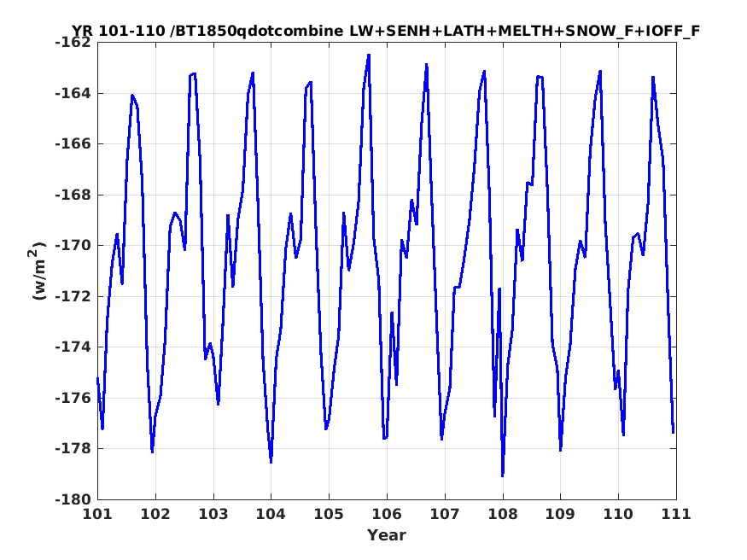Click y-axis tick label -178
The width and height of the screenshot is (747, 560).
73,448
